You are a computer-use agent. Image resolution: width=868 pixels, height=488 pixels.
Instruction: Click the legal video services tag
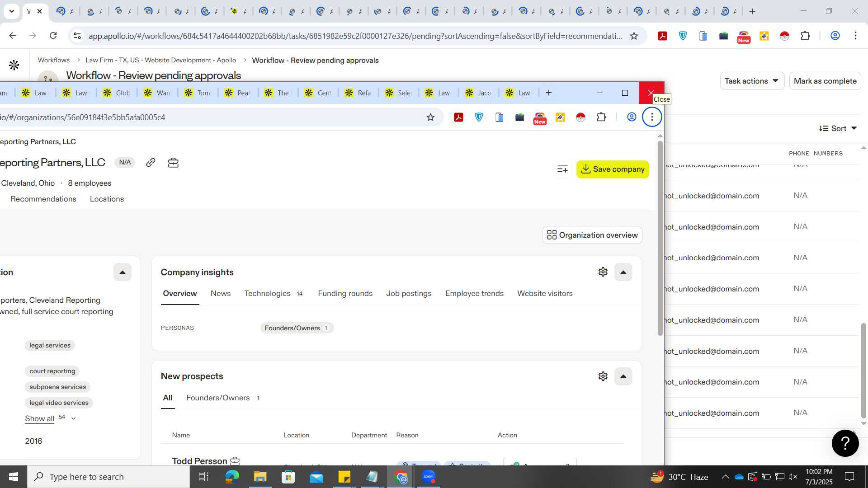59,403
